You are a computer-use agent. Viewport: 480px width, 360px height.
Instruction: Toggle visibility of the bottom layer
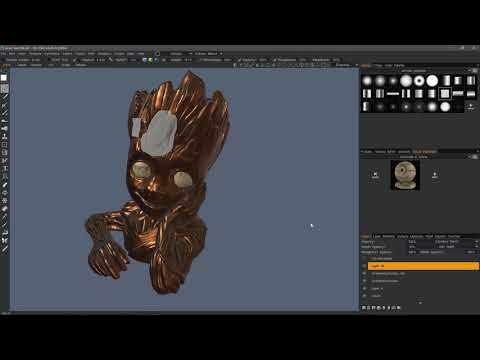364,296
